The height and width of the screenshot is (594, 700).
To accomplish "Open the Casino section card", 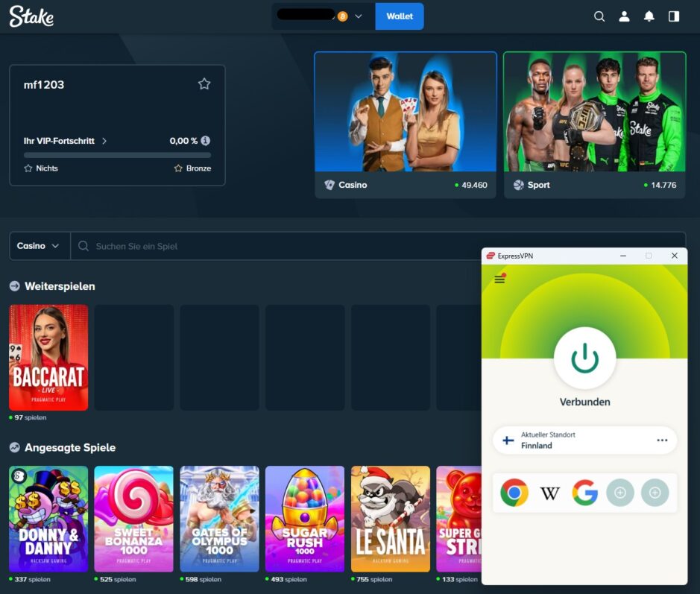I will click(406, 124).
